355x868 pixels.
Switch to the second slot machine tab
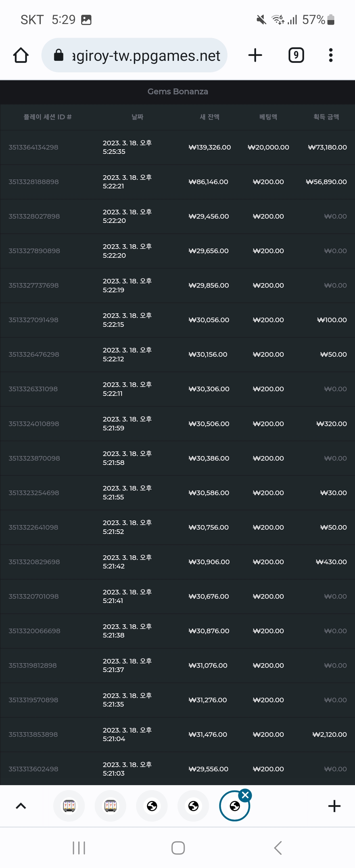point(110,806)
